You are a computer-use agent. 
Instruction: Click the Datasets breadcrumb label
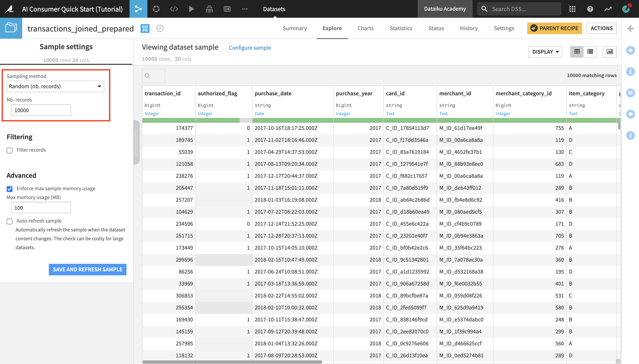click(274, 9)
